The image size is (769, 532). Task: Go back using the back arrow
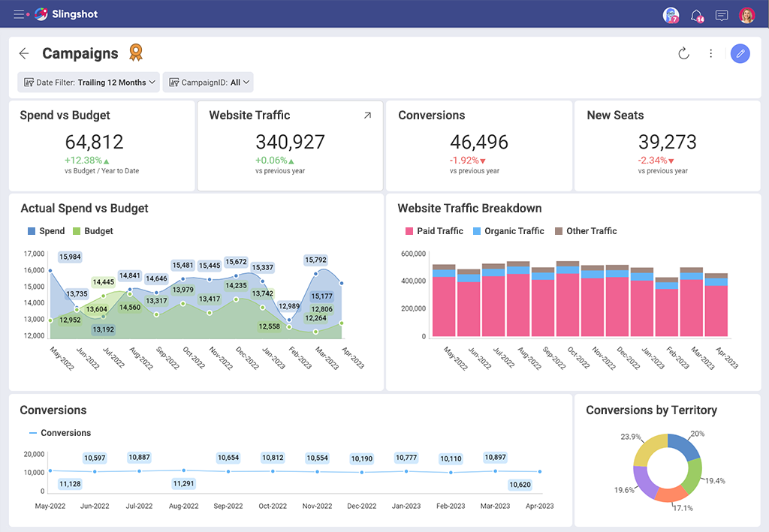pyautogui.click(x=24, y=53)
